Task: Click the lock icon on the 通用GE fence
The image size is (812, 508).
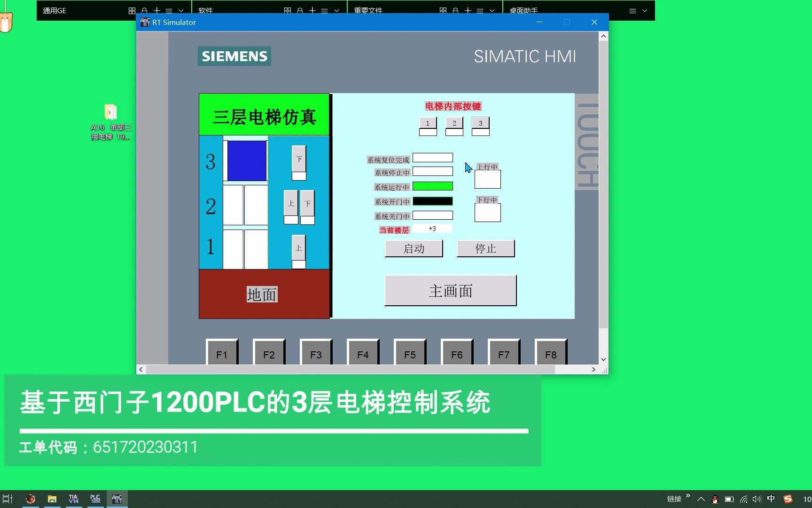Action: coord(144,10)
